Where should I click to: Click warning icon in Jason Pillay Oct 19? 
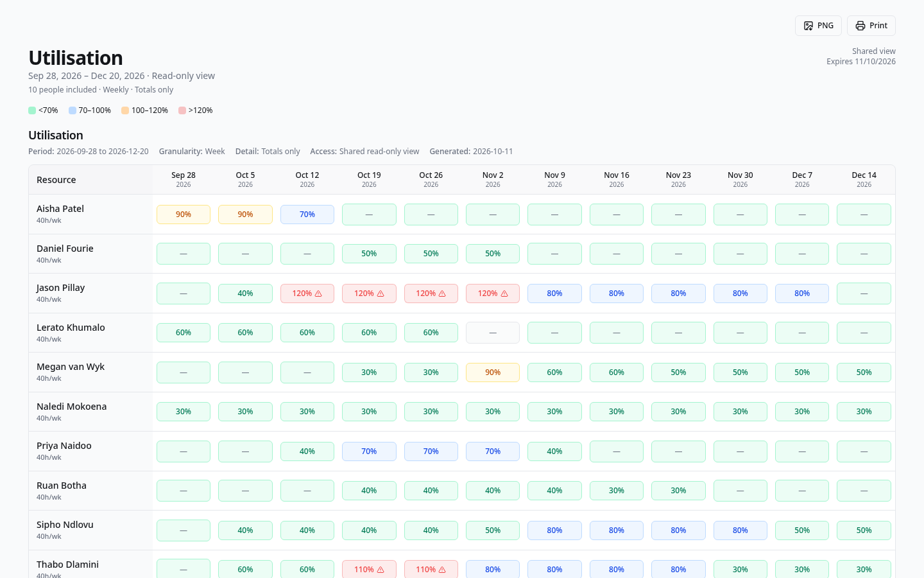[x=381, y=293]
